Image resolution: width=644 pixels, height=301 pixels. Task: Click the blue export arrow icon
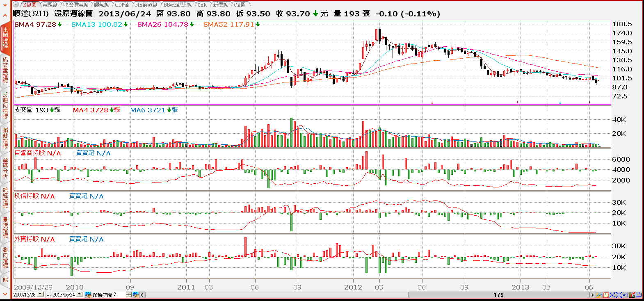click(639, 295)
